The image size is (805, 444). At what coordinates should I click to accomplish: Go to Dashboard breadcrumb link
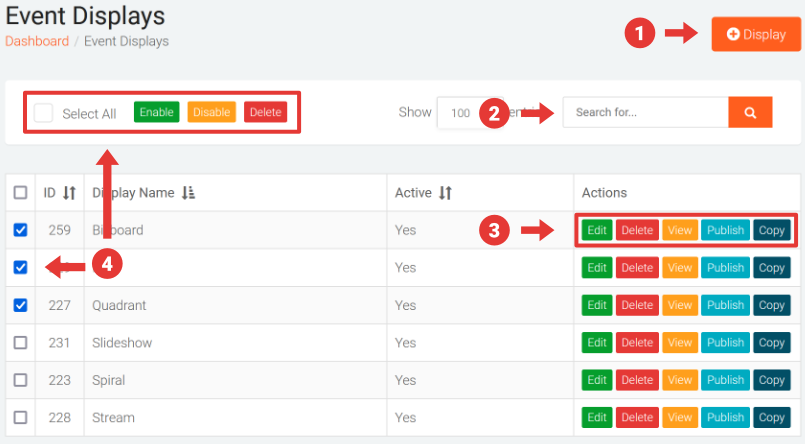coord(37,42)
